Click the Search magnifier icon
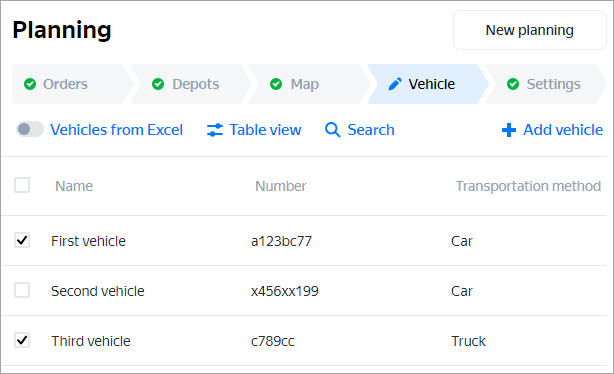This screenshot has height=374, width=614. coord(332,130)
